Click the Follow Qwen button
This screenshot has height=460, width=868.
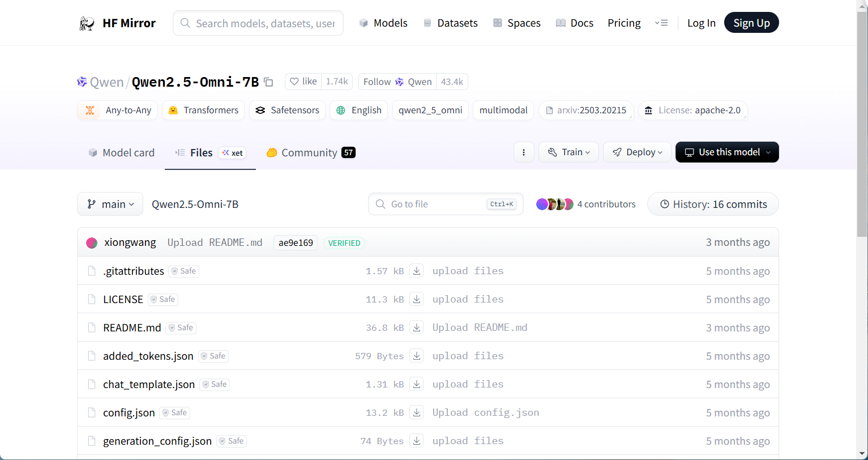click(397, 82)
